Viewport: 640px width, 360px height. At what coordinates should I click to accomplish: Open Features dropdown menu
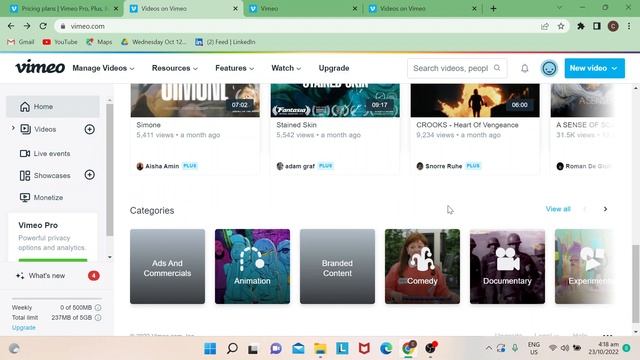point(234,68)
